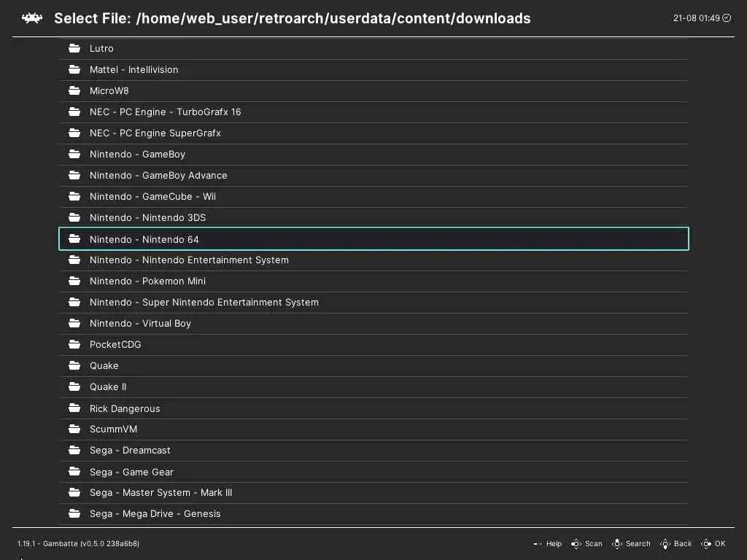This screenshot has width=747, height=560.
Task: Choose Nintendo - GameCube - Wii
Action: pos(373,197)
